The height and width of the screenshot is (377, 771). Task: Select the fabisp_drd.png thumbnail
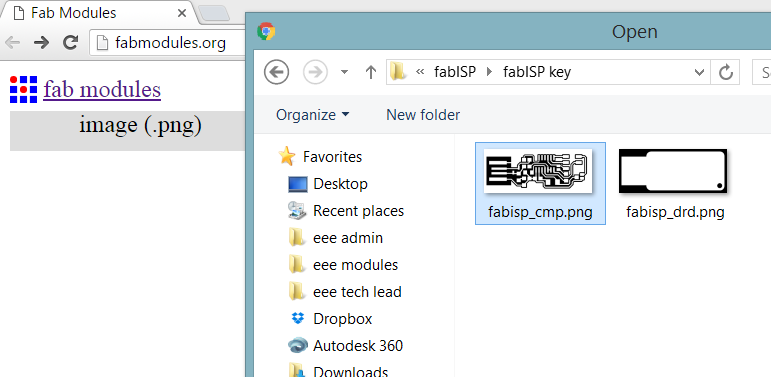click(673, 171)
